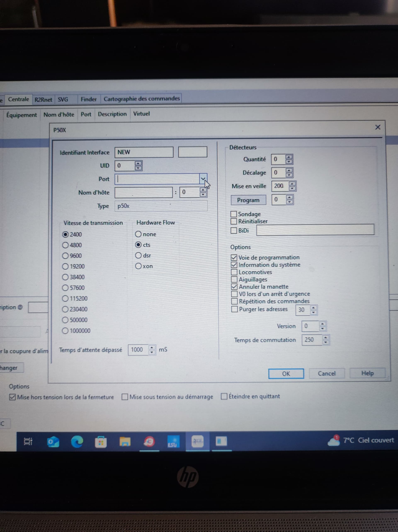This screenshot has height=532, width=398.
Task: Select 9600 transmission speed
Action: click(66, 256)
